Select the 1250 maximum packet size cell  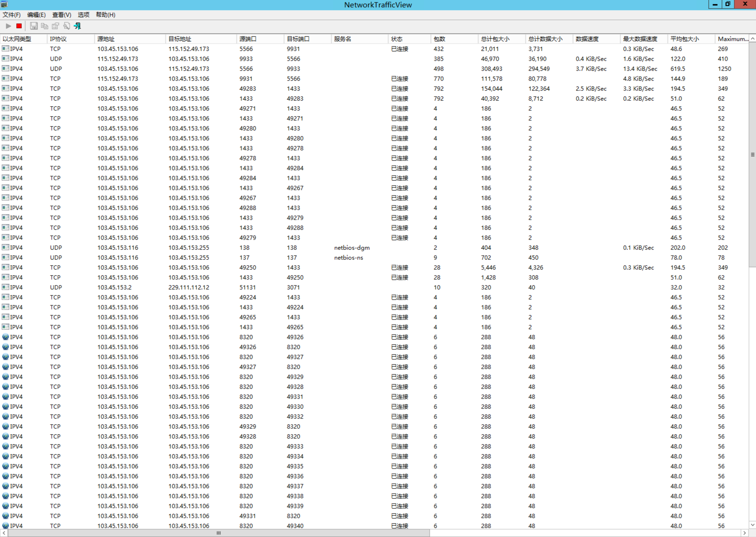724,68
